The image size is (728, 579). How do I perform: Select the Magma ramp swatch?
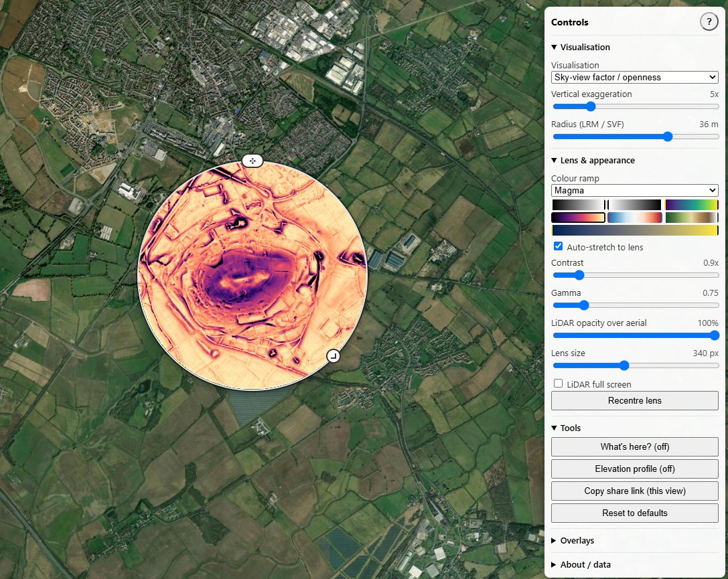tap(578, 218)
